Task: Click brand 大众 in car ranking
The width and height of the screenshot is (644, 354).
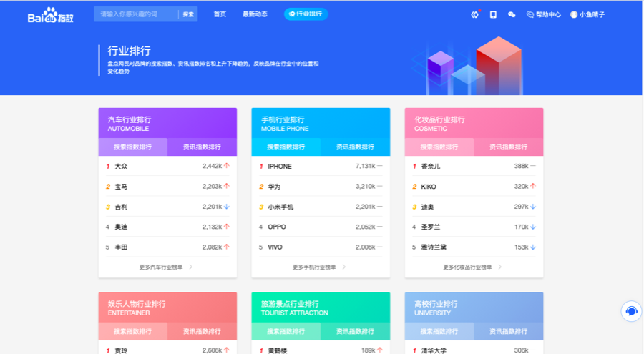Action: pyautogui.click(x=121, y=167)
